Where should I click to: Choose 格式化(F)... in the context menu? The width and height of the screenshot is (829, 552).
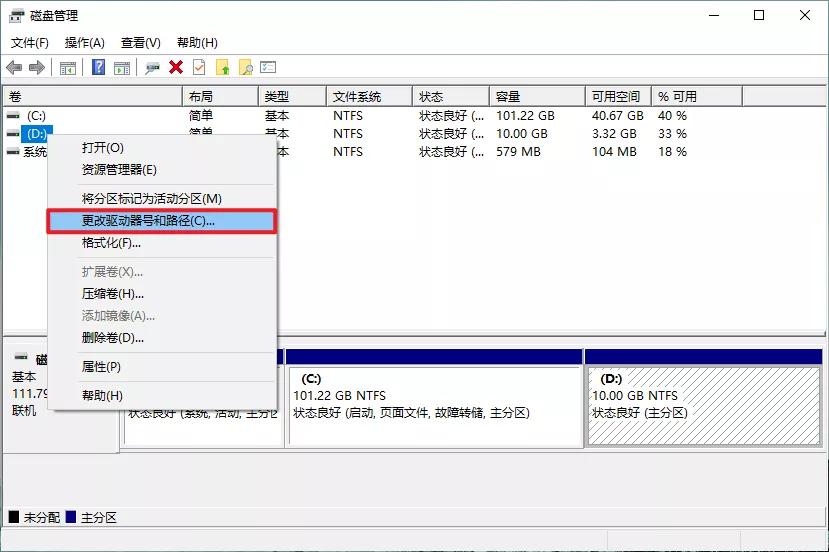pos(111,243)
